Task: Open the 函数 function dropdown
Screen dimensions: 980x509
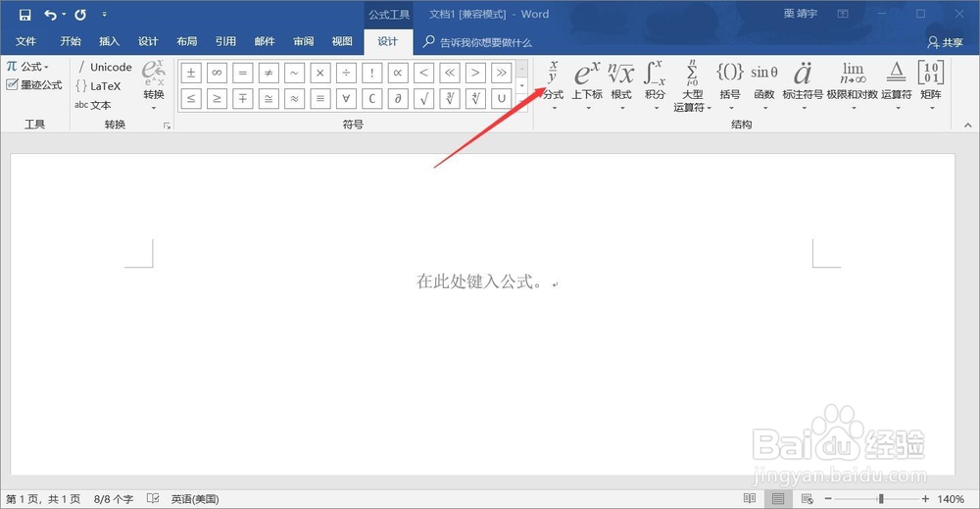Action: [x=763, y=85]
